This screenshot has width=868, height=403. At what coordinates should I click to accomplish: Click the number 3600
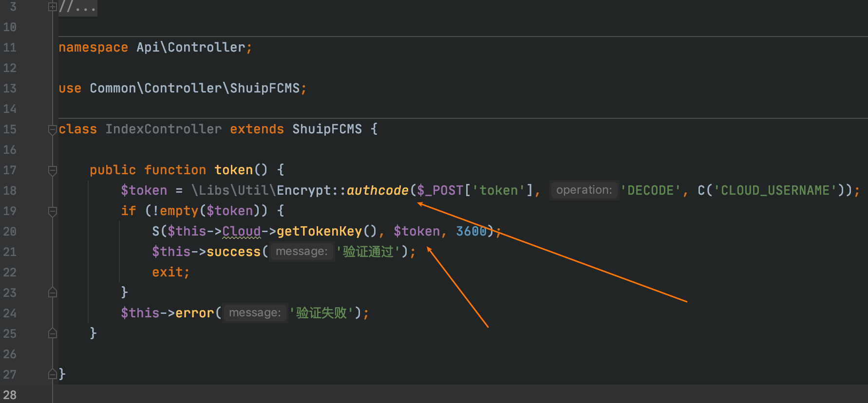click(x=471, y=231)
